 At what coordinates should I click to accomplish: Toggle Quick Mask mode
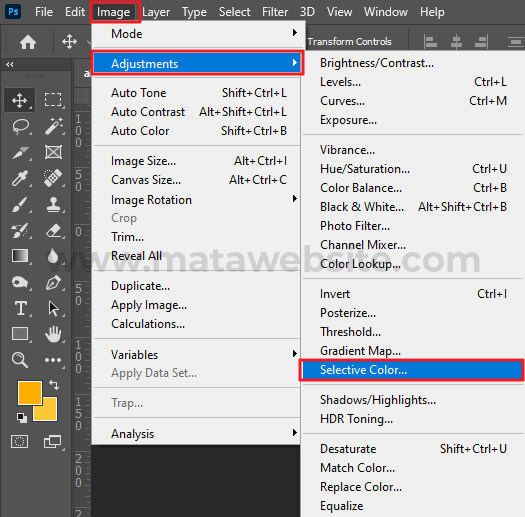pyautogui.click(x=19, y=441)
